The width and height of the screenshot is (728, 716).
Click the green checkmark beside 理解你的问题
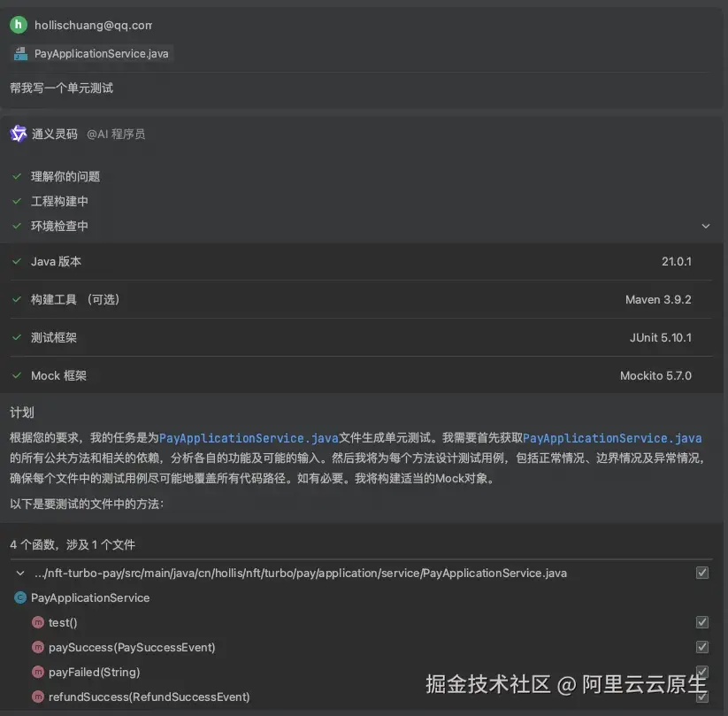[x=18, y=176]
